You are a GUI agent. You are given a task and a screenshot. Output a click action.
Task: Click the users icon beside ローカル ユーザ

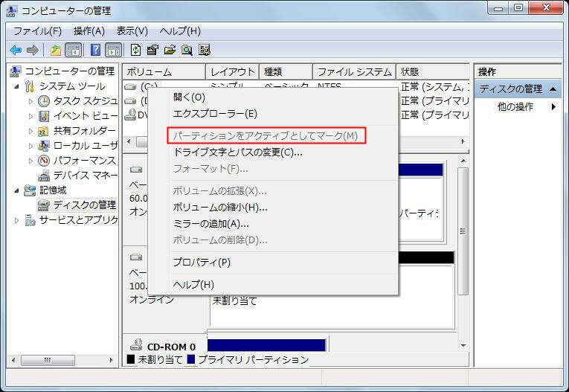click(x=44, y=146)
